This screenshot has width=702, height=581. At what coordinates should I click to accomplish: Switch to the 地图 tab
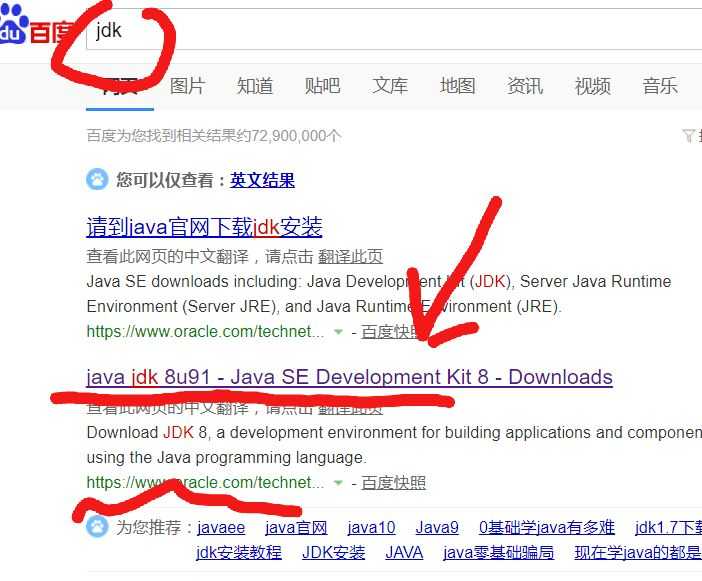coord(458,85)
